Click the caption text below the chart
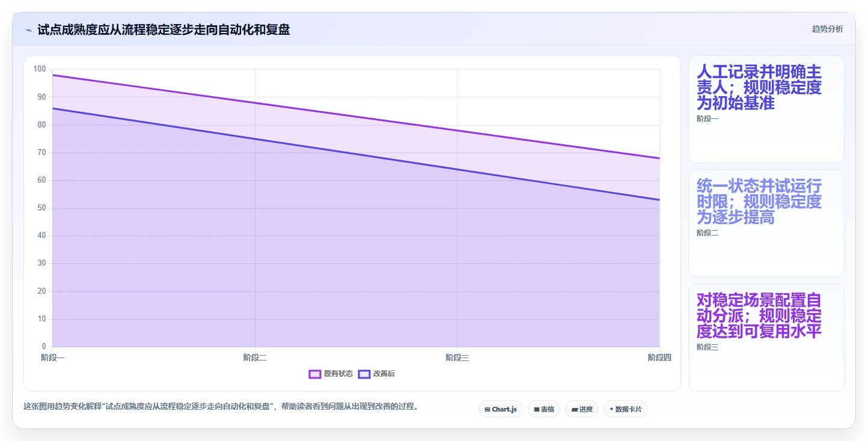 [x=221, y=407]
